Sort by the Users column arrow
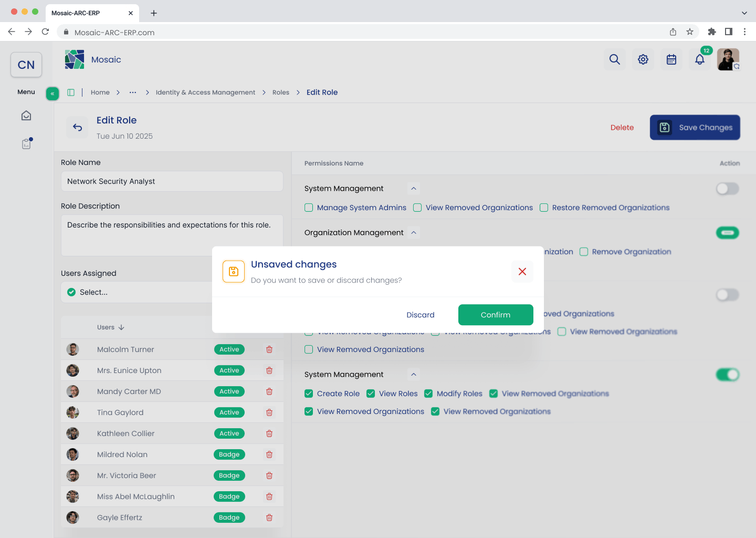The height and width of the screenshot is (538, 756). 121,327
